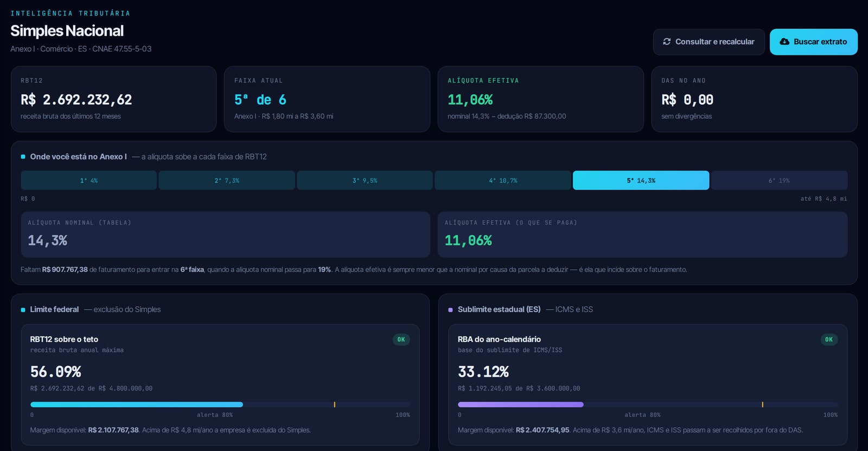Screen dimensions: 868x451
Task: Click the yellow 80% alert marker on the RBA bar
Action: [762, 404]
